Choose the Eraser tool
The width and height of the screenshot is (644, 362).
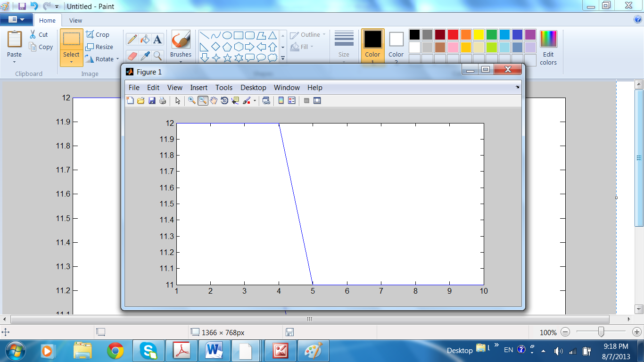(132, 56)
